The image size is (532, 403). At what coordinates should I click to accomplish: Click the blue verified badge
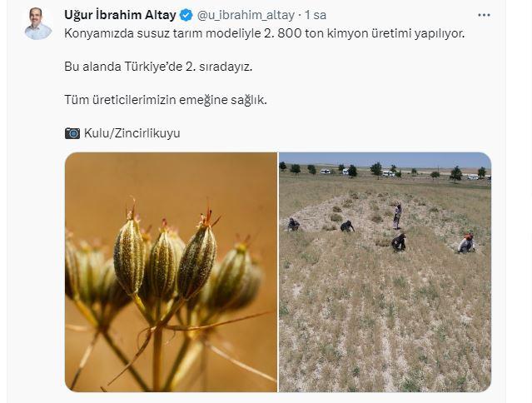(x=186, y=15)
